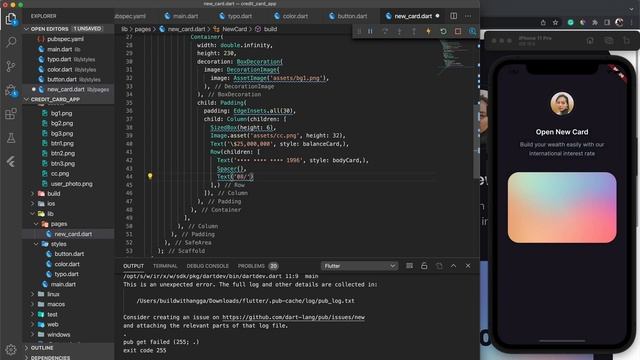Open Flutter output channel dropdown
The width and height of the screenshot is (640, 360).
pos(359,266)
